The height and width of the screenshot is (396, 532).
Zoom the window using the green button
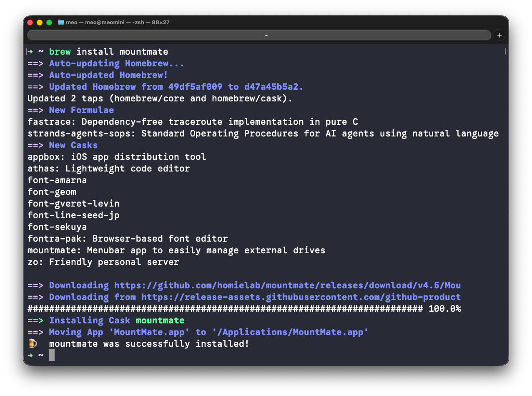[49, 23]
